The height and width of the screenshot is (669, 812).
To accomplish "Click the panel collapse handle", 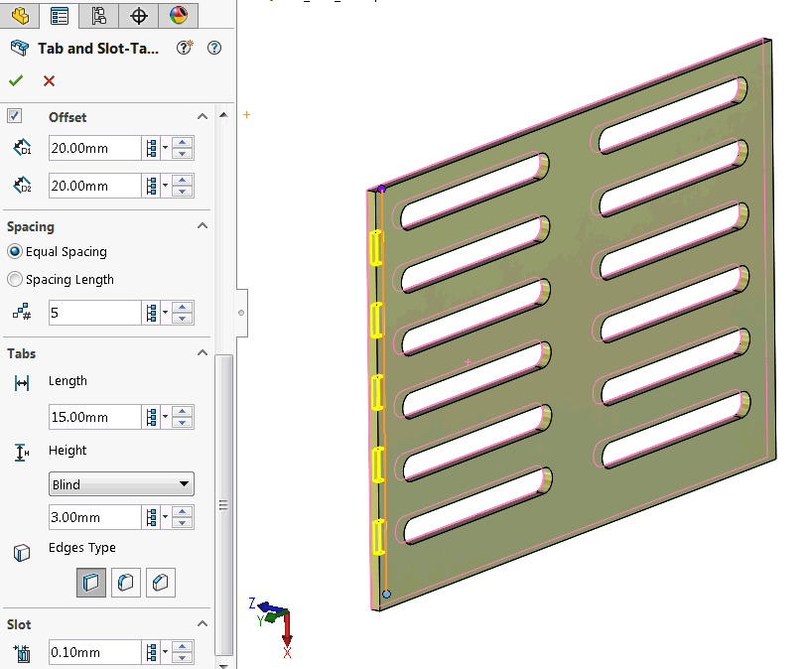I will click(242, 313).
